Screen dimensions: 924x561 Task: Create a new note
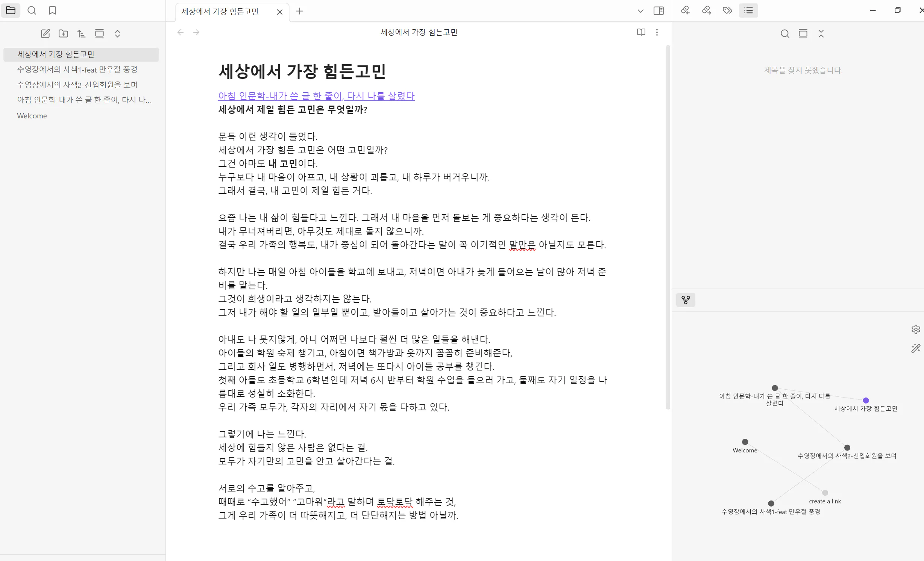[45, 33]
